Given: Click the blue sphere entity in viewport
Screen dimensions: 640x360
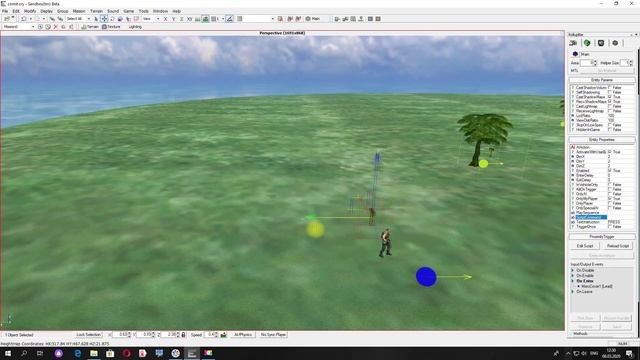Looking at the screenshot, I should [x=426, y=277].
